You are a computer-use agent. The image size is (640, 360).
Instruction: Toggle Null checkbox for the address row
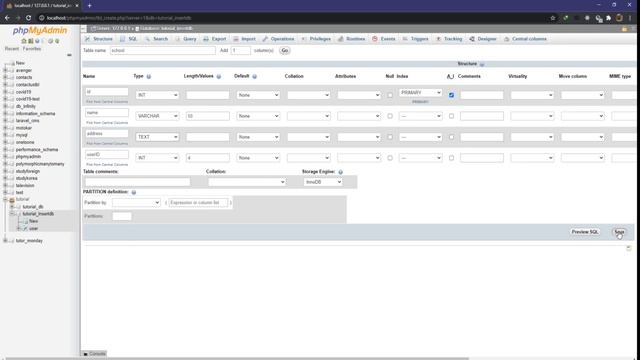[x=390, y=137]
